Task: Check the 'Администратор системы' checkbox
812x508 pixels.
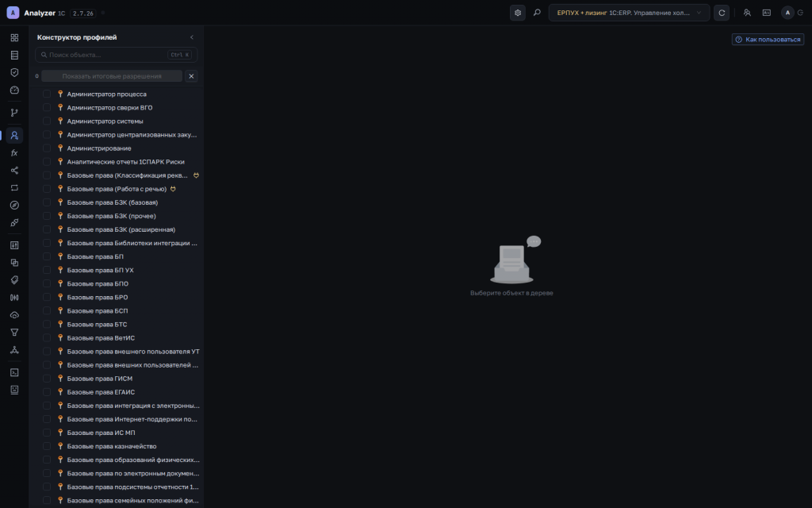Action: 47,121
